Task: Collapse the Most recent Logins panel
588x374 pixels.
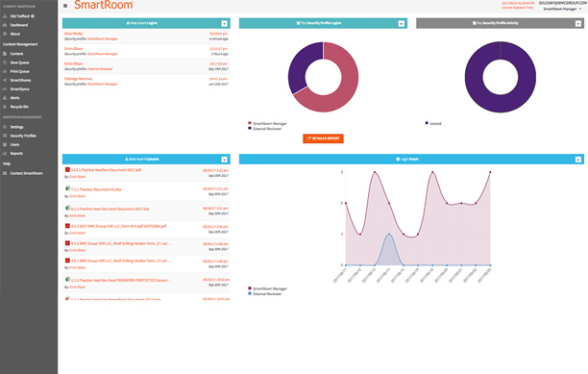Action: (x=224, y=24)
